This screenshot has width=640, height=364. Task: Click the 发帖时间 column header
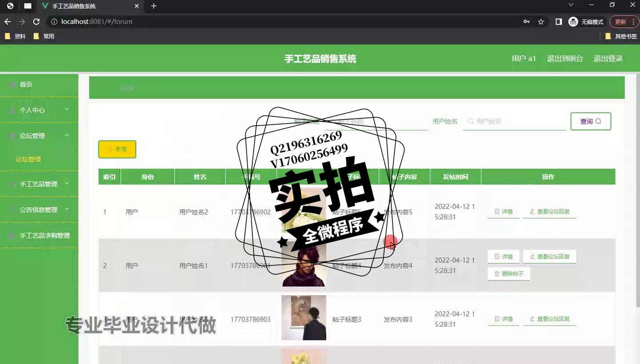[456, 177]
